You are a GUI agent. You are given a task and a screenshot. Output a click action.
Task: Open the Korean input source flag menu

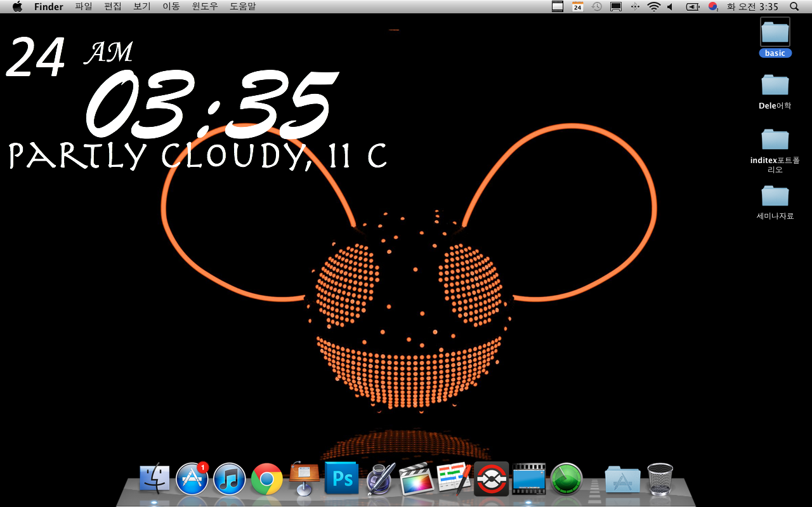tap(714, 6)
